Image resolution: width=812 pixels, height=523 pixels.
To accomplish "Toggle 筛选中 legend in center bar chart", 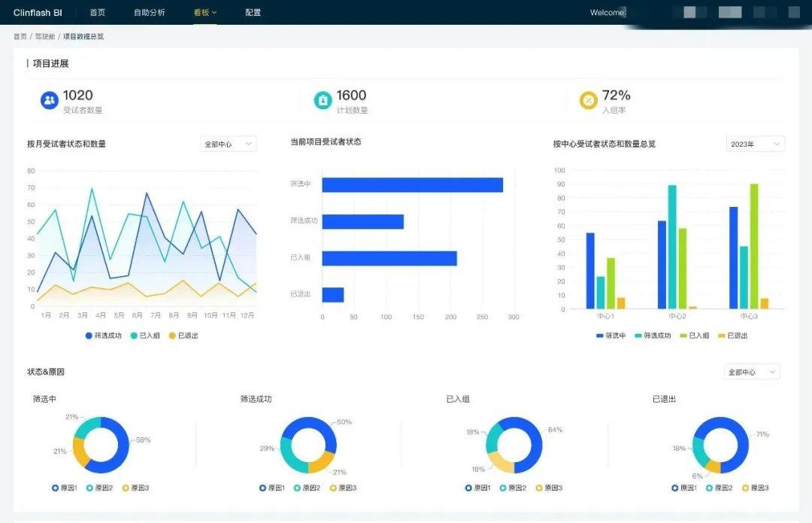I will pos(611,336).
